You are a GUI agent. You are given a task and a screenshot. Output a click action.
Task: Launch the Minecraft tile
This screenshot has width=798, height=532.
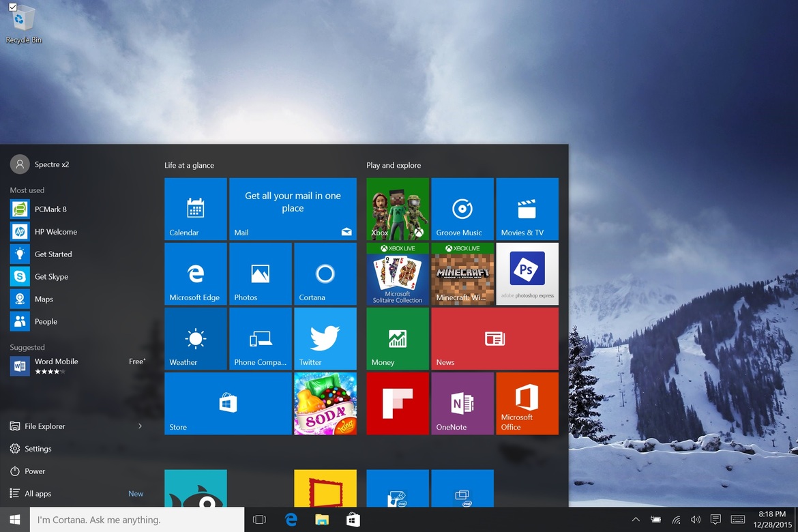tap(462, 274)
